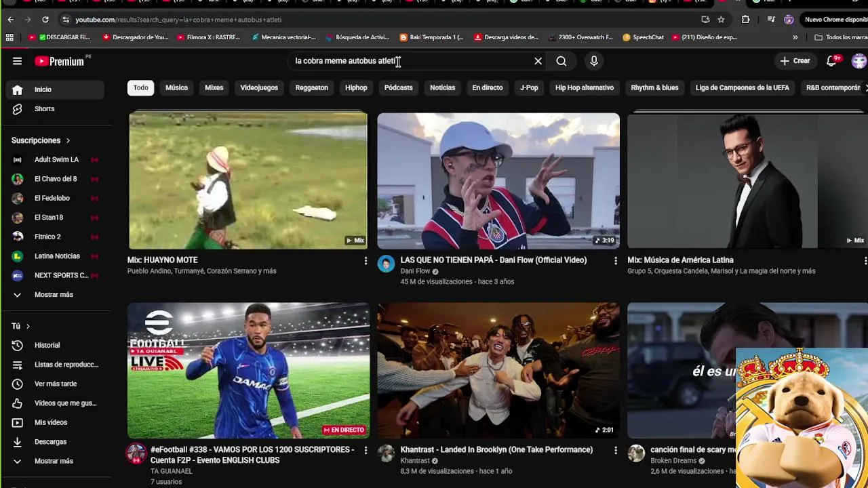Click the Khantrast channel avatar

[x=386, y=454]
